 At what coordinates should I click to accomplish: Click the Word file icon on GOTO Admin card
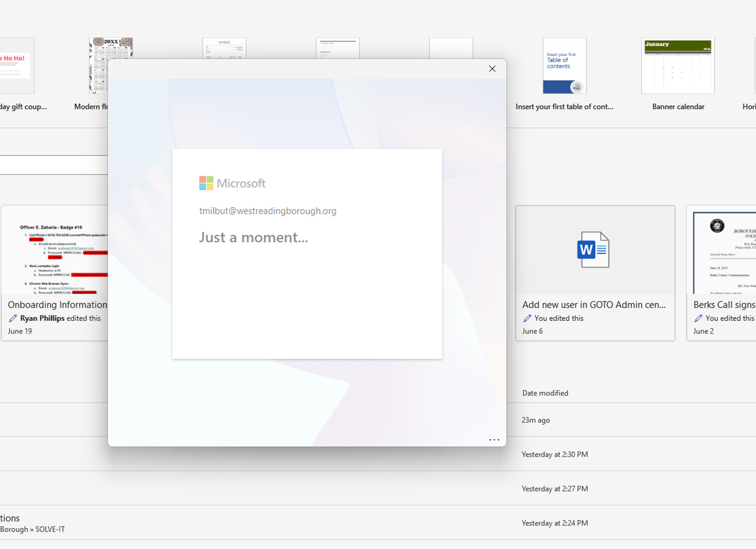593,250
